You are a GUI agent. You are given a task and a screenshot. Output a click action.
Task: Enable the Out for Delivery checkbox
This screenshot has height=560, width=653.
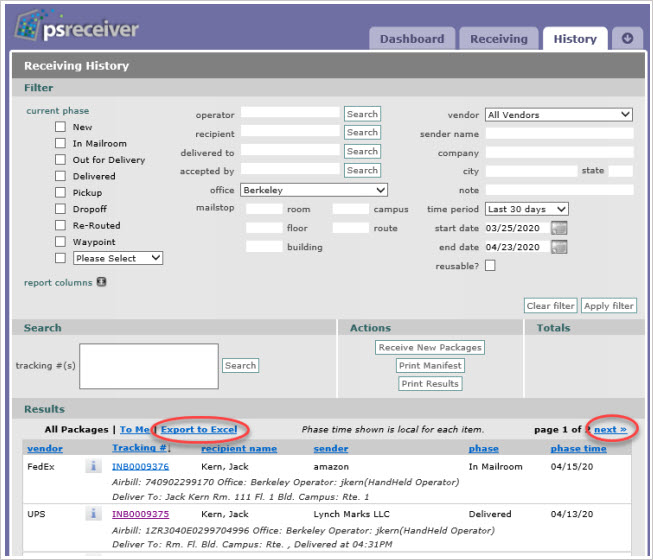click(x=60, y=159)
